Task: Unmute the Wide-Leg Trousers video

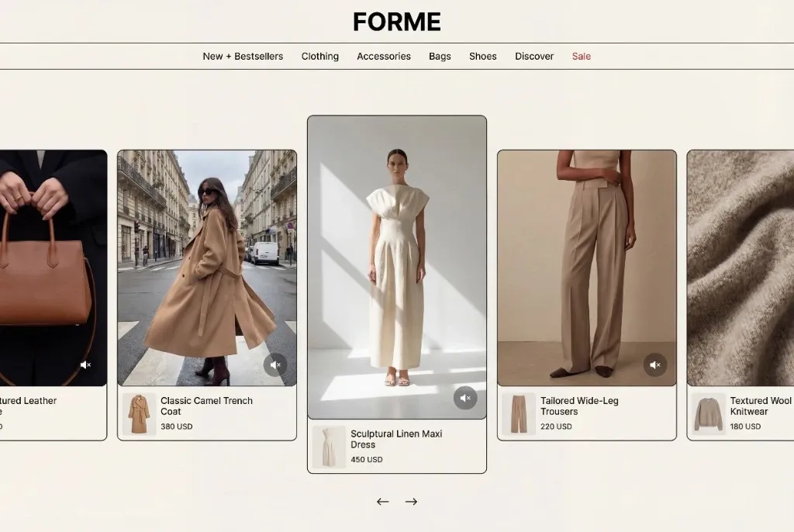Action: coord(654,364)
